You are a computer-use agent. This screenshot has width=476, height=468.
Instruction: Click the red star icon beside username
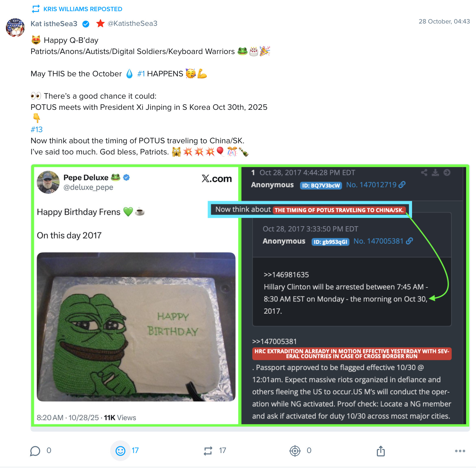(100, 23)
